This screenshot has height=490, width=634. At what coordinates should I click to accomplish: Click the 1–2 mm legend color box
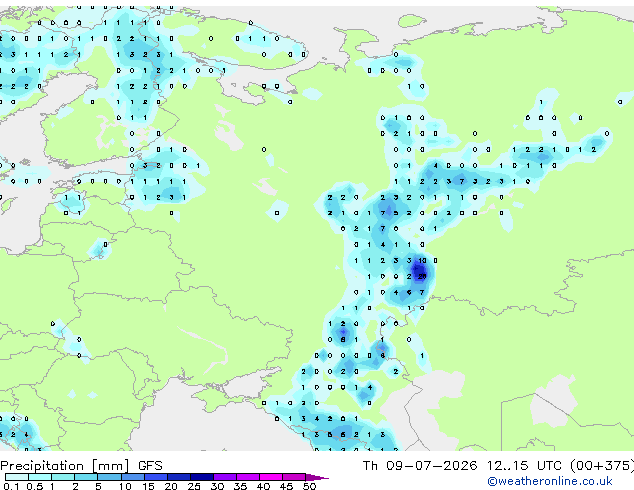coord(63,477)
